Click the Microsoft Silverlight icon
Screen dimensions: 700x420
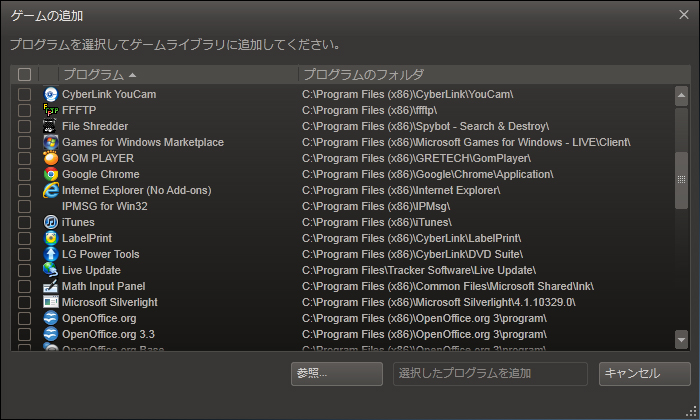[x=50, y=303]
